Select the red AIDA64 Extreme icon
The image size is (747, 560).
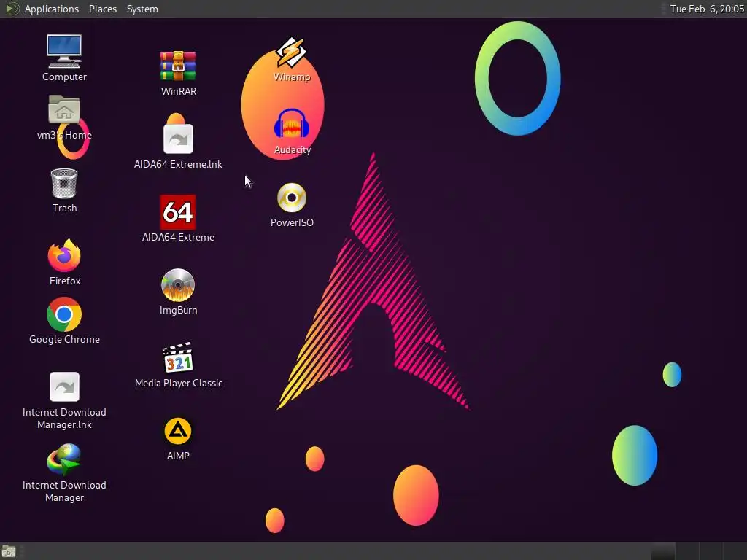(178, 212)
